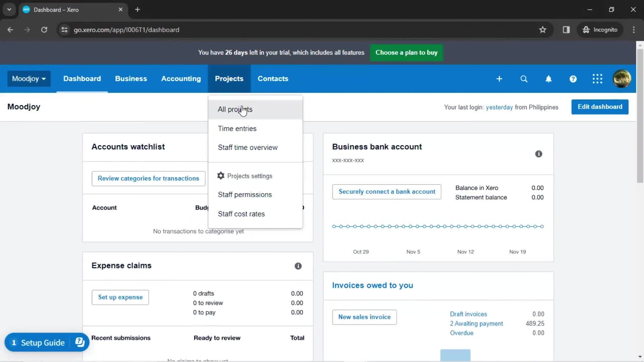
Task: Follow the 'yesterday' last login link
Action: pos(499,107)
